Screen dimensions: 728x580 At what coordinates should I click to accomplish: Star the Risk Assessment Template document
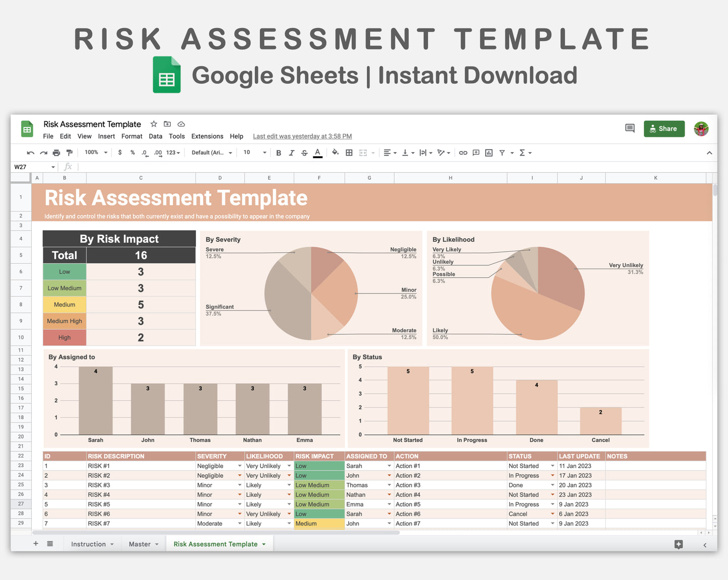point(154,124)
